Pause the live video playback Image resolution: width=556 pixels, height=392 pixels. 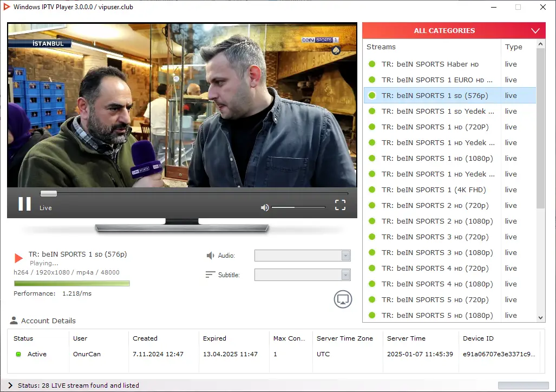pos(24,204)
